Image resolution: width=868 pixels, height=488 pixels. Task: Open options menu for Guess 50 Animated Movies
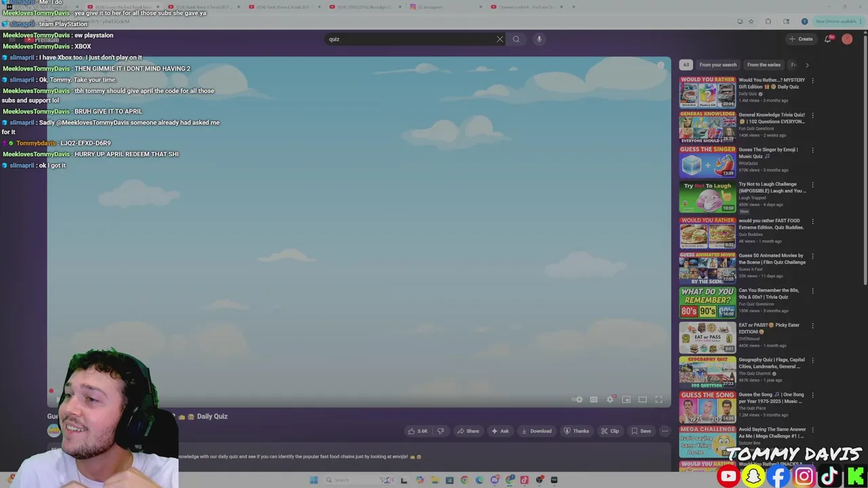812,256
